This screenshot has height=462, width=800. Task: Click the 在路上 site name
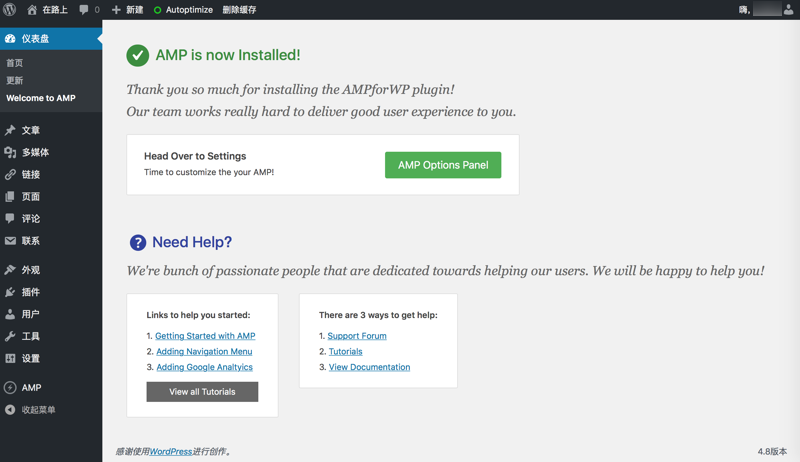(x=55, y=10)
